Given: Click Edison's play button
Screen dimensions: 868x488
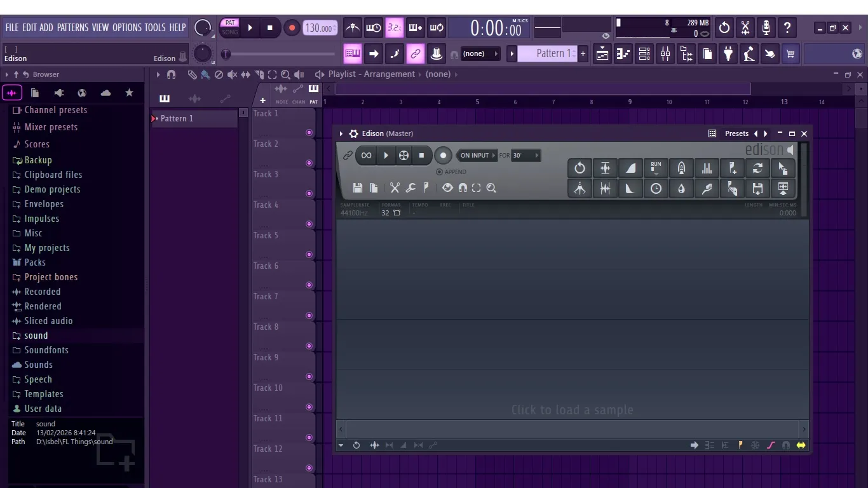Looking at the screenshot, I should 385,155.
